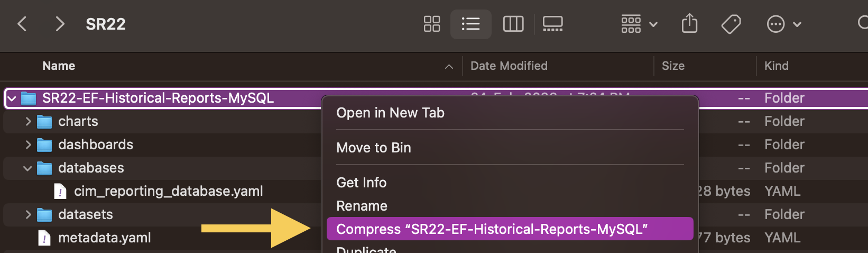Choose Compress "SR22-EF-Historical-Reports-MySQL" from context menu
868x253 pixels.
pyautogui.click(x=492, y=229)
